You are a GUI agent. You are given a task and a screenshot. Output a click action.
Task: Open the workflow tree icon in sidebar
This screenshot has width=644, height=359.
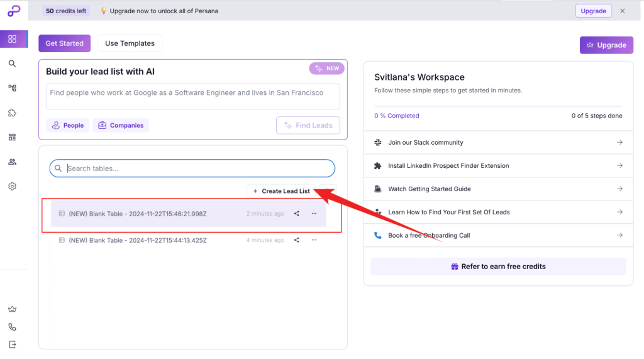click(x=13, y=88)
